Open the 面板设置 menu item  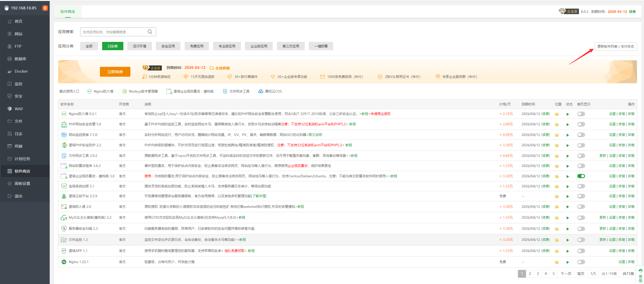(x=22, y=184)
